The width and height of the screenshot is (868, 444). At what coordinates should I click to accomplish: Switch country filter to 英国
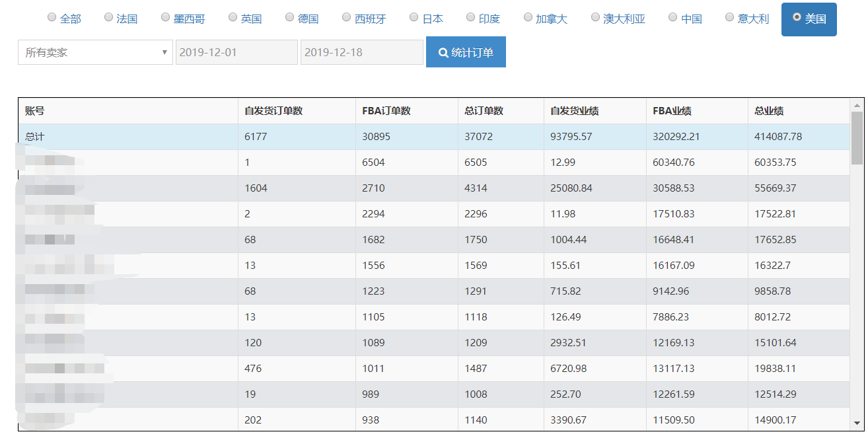pyautogui.click(x=233, y=18)
